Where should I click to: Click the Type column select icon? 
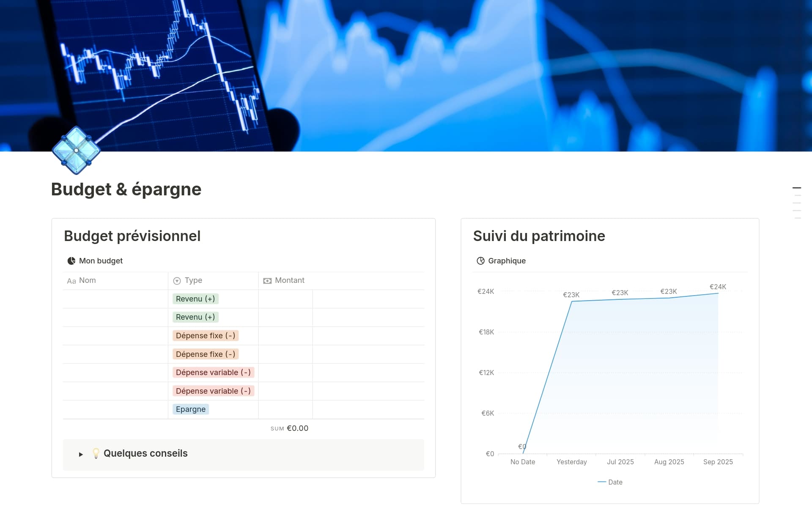click(x=177, y=281)
